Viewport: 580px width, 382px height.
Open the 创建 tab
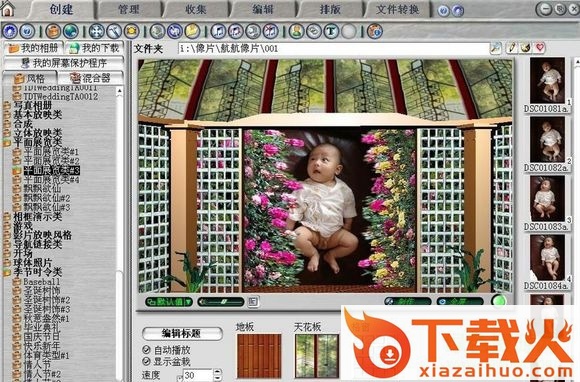pyautogui.click(x=61, y=9)
